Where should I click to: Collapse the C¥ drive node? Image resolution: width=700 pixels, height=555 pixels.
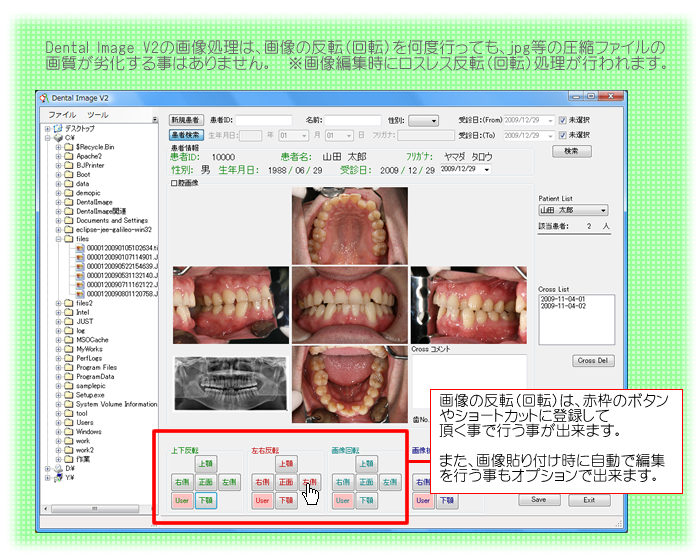(x=47, y=138)
